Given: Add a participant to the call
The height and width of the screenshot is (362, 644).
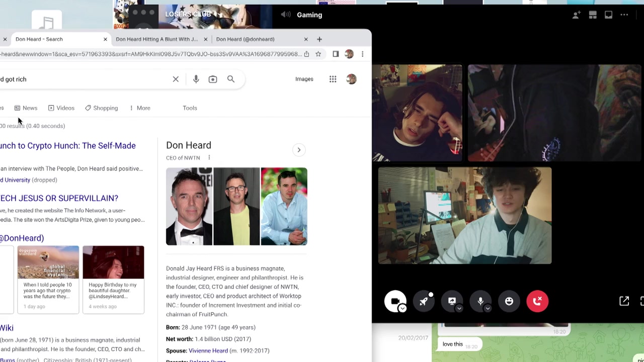Looking at the screenshot, I should (577, 15).
